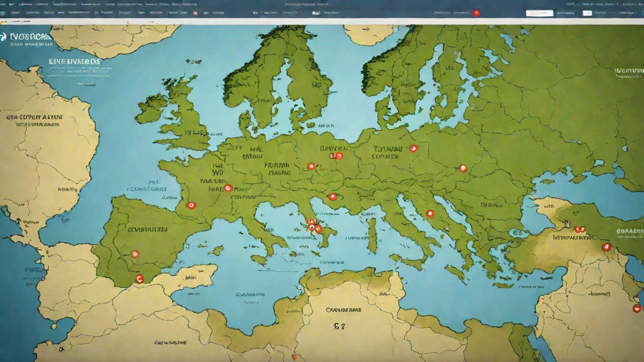644x362 pixels.
Task: Click the red icon in the left toolbar row
Action: coord(195,13)
